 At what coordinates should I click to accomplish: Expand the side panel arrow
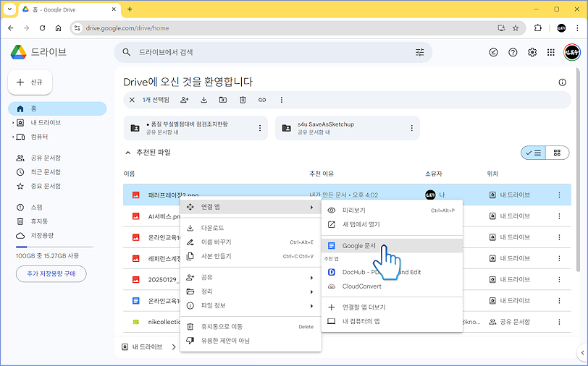pyautogui.click(x=582, y=352)
